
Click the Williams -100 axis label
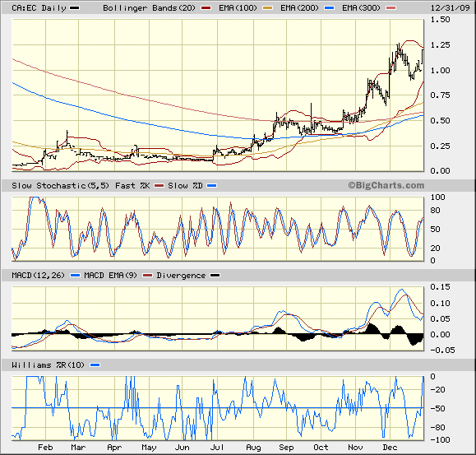coord(440,440)
